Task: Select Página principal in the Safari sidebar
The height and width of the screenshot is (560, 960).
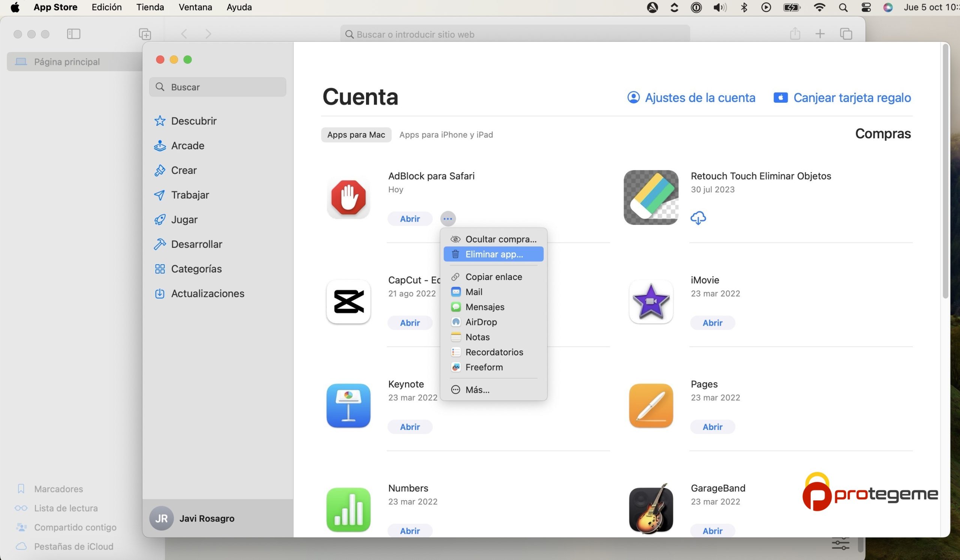Action: pyautogui.click(x=75, y=62)
